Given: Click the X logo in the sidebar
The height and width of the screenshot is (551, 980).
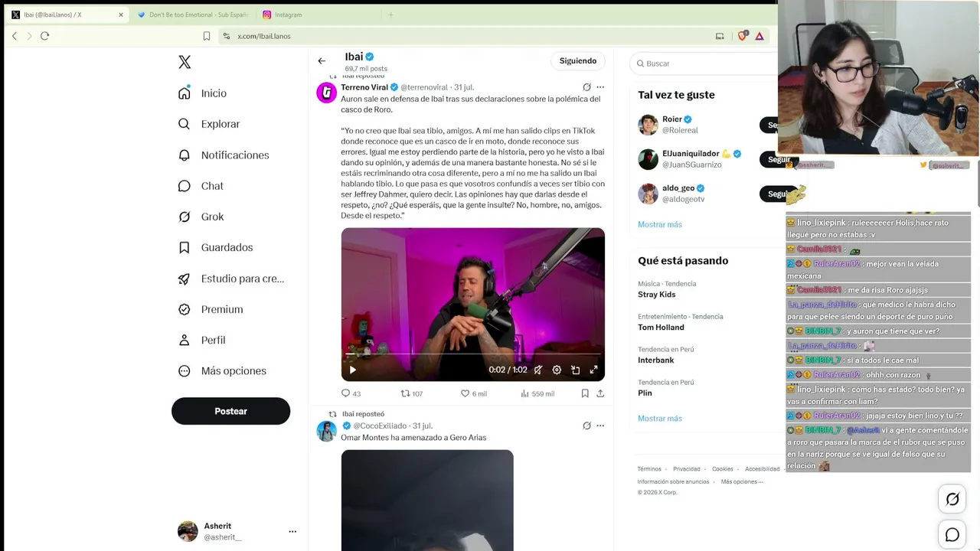Looking at the screenshot, I should coord(185,62).
